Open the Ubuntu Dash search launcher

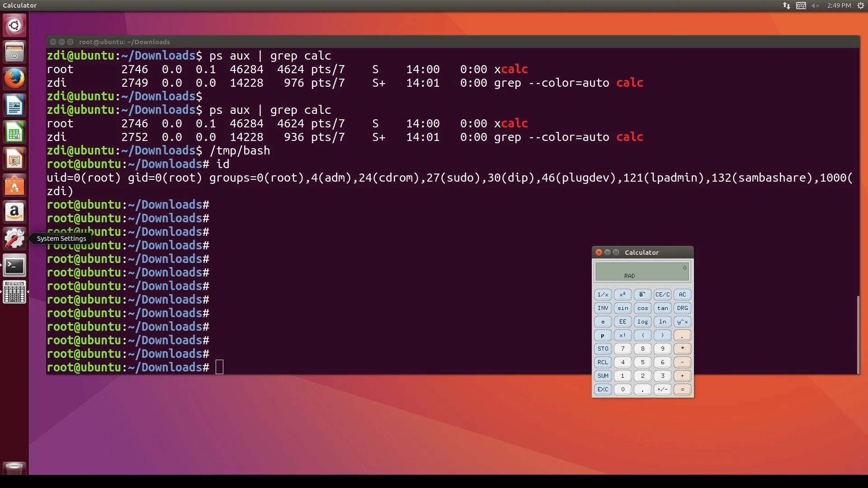coord(14,25)
